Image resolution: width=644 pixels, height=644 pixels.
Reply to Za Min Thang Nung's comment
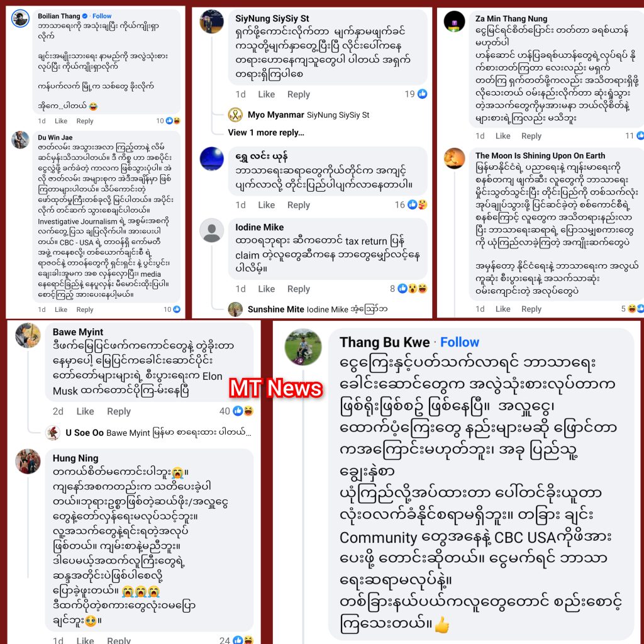point(531,136)
